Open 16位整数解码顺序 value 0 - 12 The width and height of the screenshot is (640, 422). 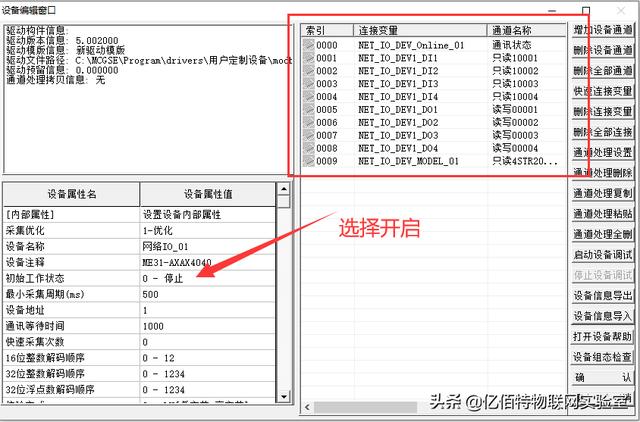tap(208, 358)
